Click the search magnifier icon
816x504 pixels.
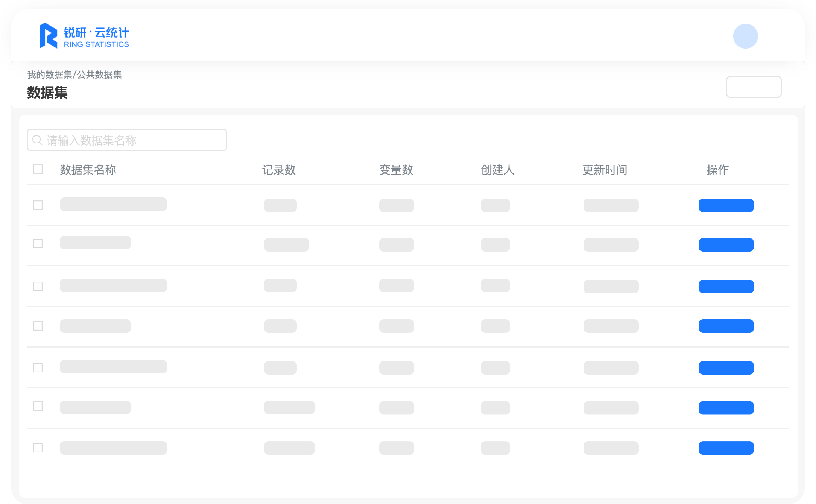[x=37, y=140]
